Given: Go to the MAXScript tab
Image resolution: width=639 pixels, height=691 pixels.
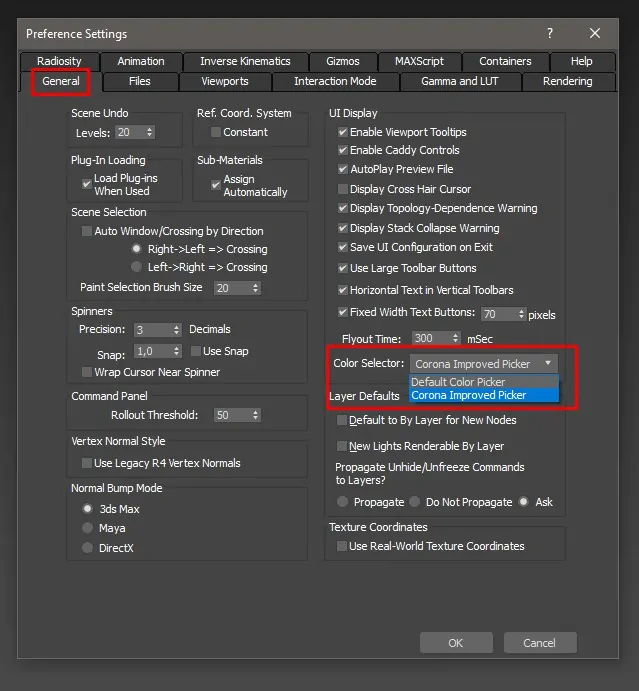Looking at the screenshot, I should 419,61.
